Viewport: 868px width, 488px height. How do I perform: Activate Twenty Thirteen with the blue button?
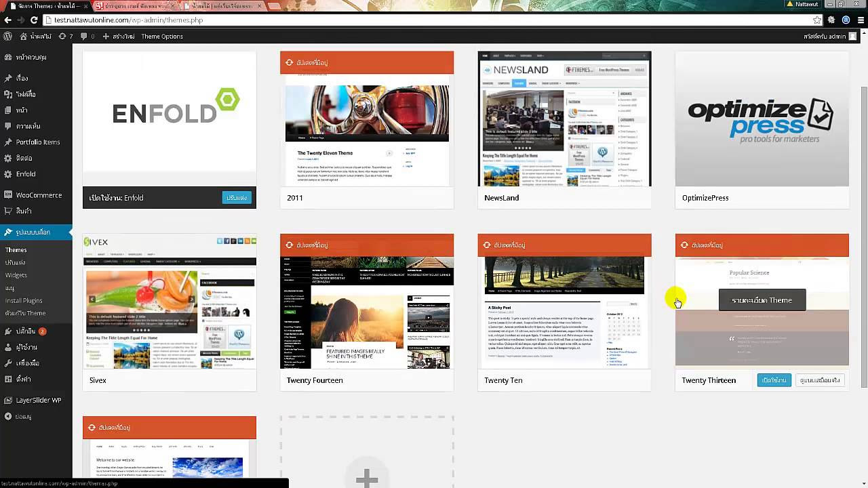(x=774, y=380)
